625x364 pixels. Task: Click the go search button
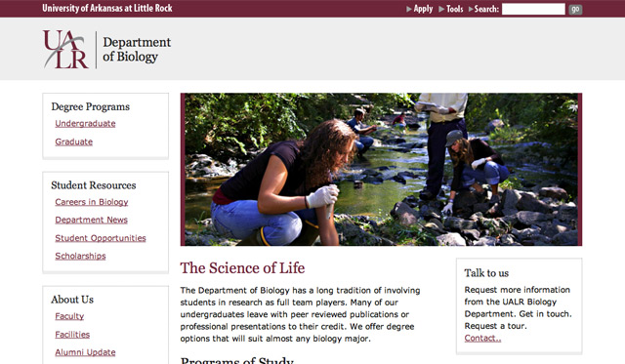tap(575, 9)
